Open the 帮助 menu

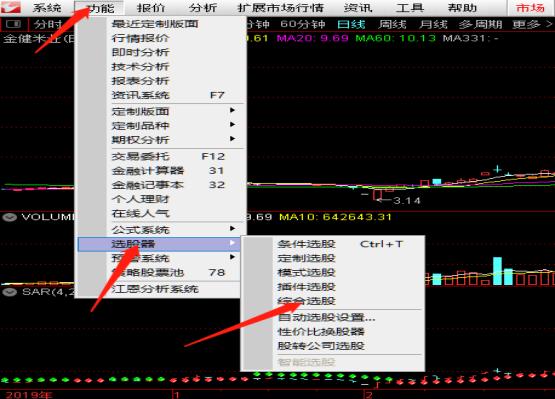point(462,8)
